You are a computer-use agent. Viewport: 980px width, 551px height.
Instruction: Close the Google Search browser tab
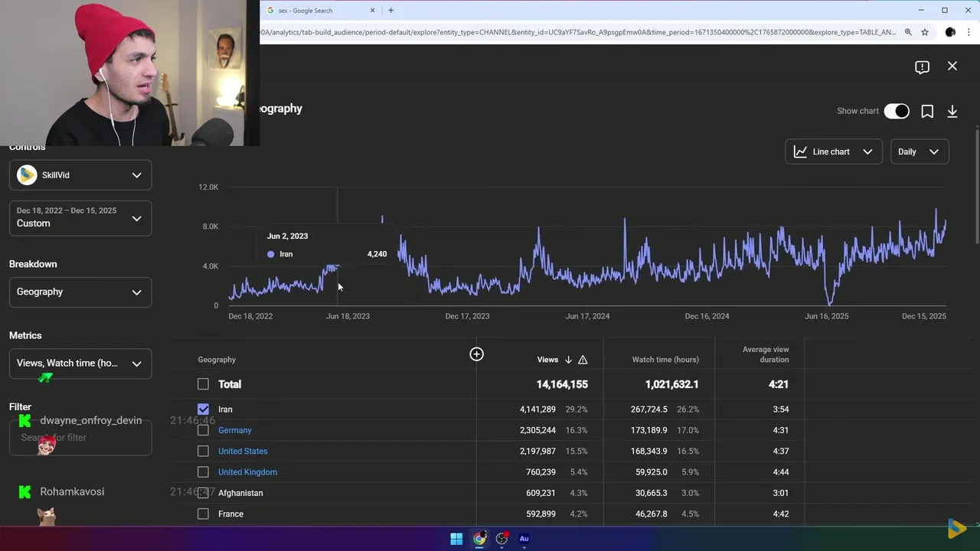point(373,11)
